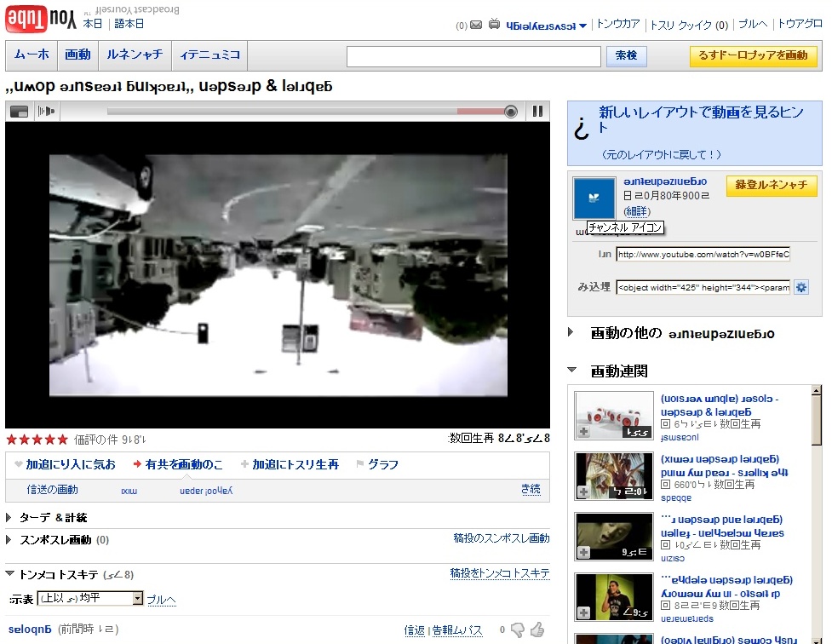The image size is (832, 644).
Task: Click the yellow 録登ルネンナチ subscribe button
Action: tap(771, 186)
